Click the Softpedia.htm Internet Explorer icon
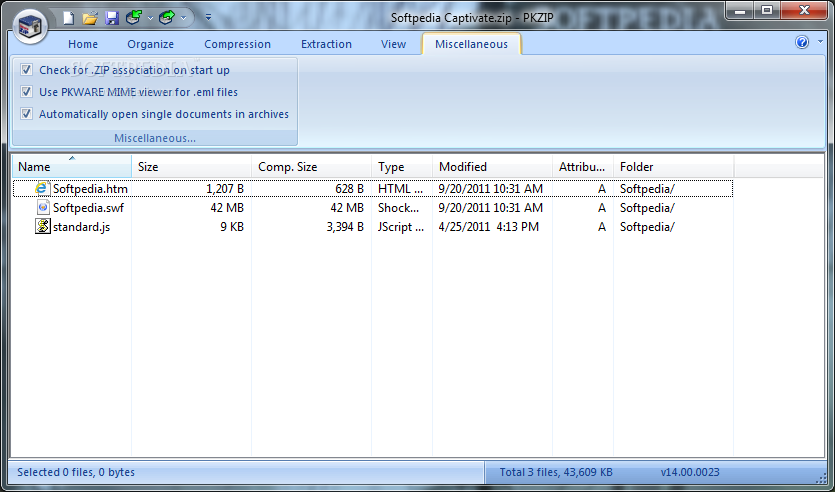Viewport: 835px width, 492px height. tap(42, 188)
